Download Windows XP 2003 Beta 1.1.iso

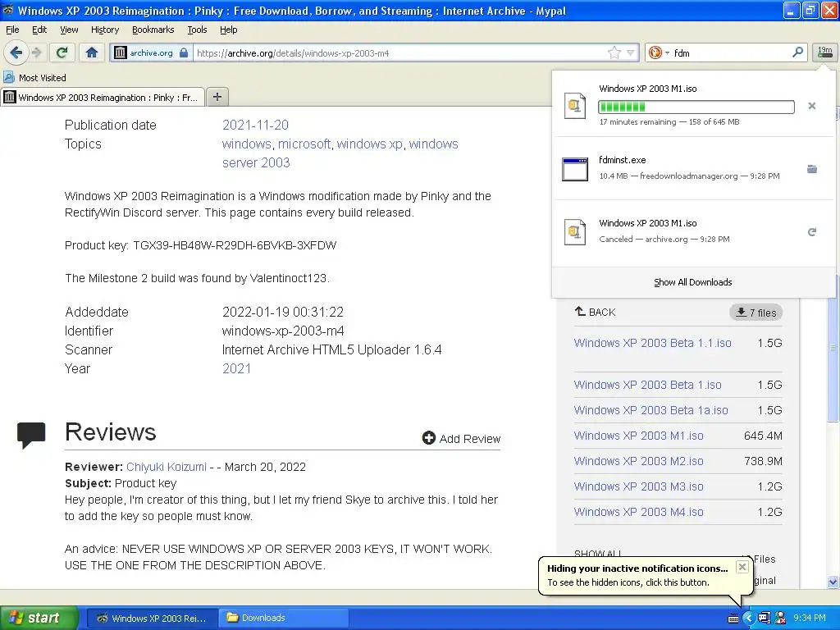coord(652,343)
